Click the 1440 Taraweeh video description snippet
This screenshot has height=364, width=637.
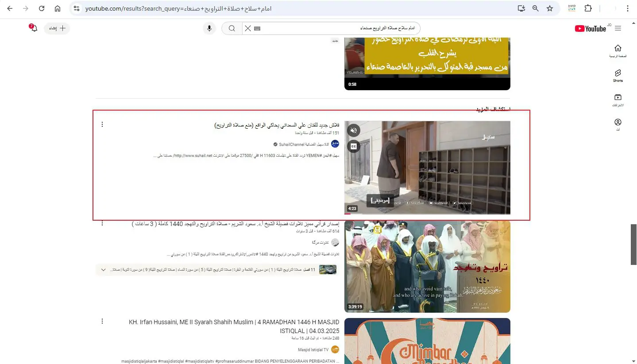click(254, 254)
